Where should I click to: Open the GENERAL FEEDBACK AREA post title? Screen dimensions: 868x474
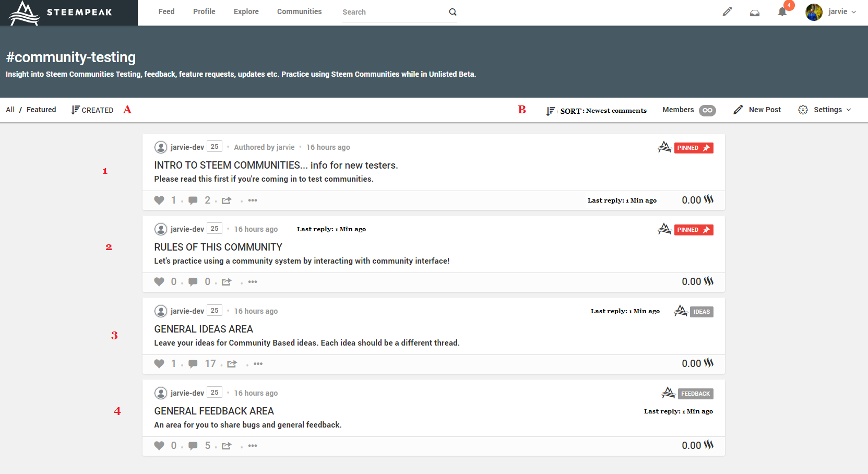pyautogui.click(x=214, y=411)
